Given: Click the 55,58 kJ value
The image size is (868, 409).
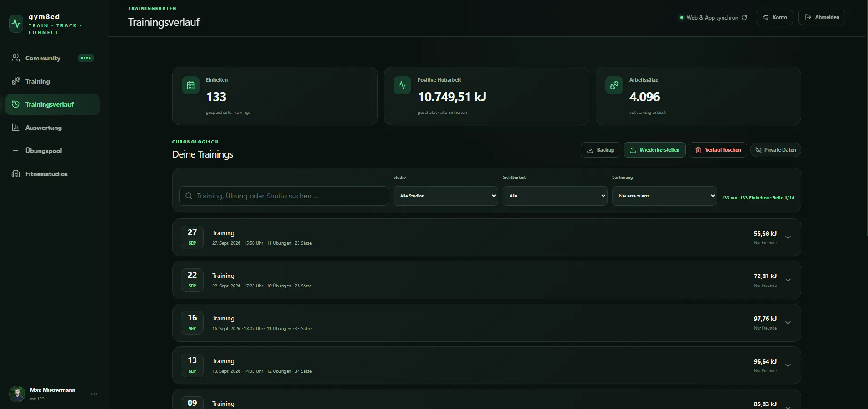Looking at the screenshot, I should [x=765, y=233].
